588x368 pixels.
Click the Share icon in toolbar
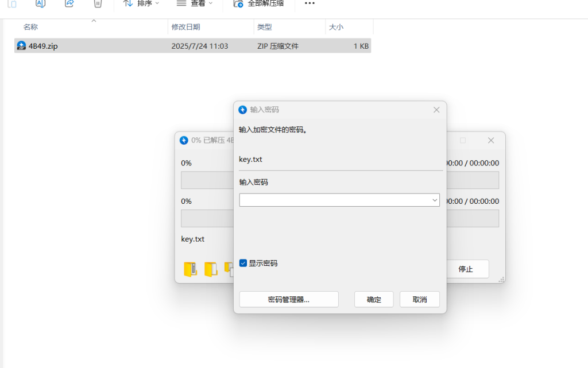(x=69, y=3)
